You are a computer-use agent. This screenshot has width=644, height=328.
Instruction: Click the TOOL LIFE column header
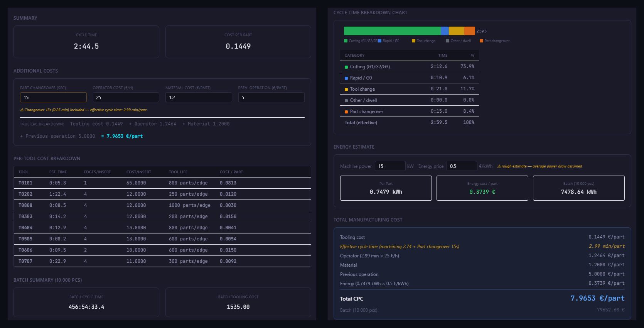coord(178,172)
